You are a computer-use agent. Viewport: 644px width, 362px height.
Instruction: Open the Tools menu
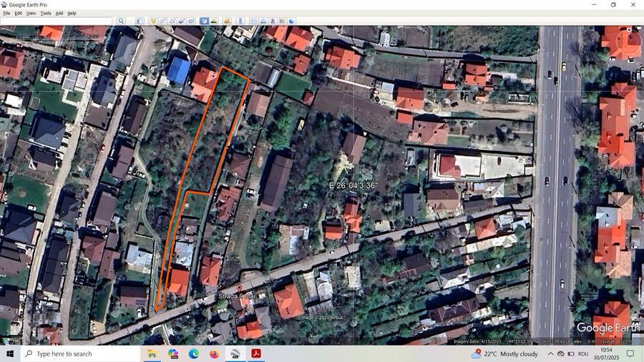[46, 13]
